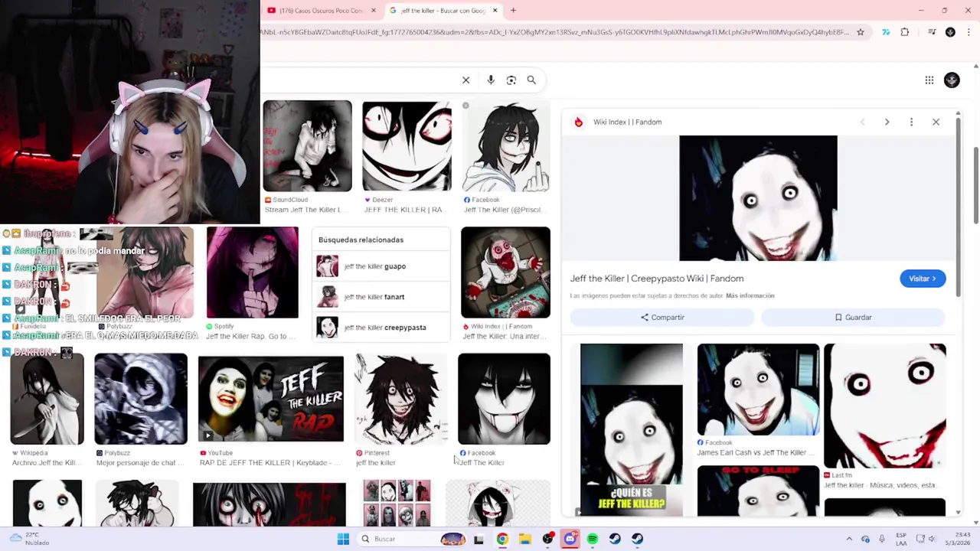
Task: Click the Google search text field
Action: (x=360, y=80)
